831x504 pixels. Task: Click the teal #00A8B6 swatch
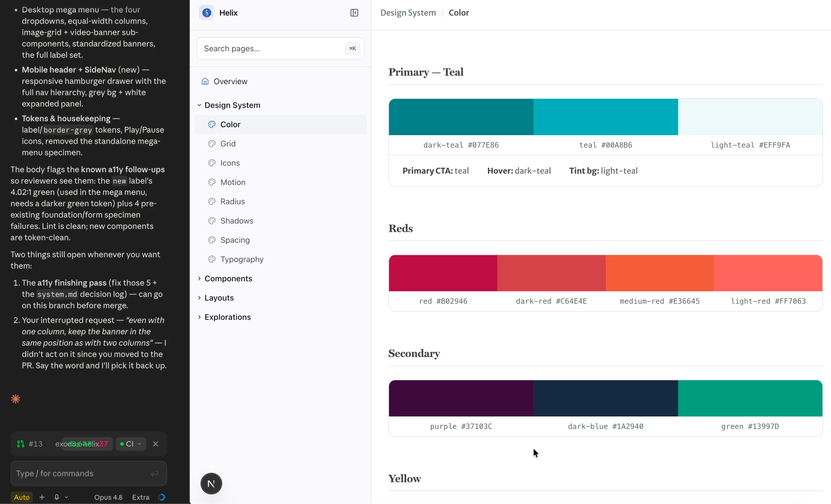605,117
